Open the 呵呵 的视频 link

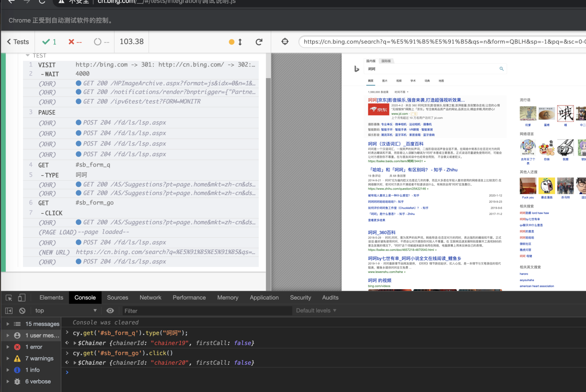click(380, 281)
